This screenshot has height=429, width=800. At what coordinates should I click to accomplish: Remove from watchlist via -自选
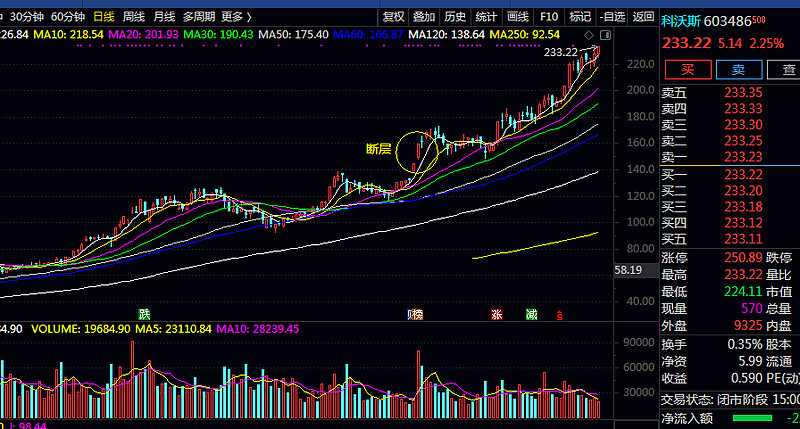[612, 17]
